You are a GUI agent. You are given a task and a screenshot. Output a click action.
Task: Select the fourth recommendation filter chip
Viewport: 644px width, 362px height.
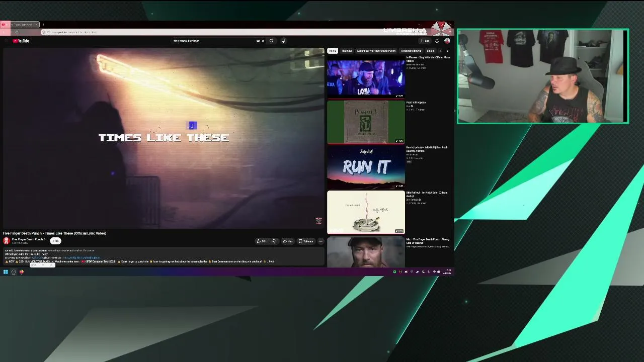(x=411, y=51)
